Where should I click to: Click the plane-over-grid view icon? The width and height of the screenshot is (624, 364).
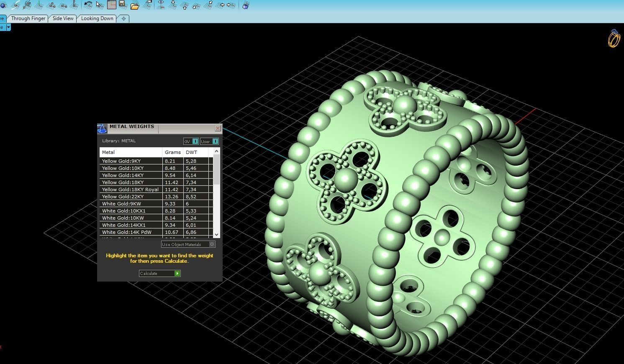point(148,5)
